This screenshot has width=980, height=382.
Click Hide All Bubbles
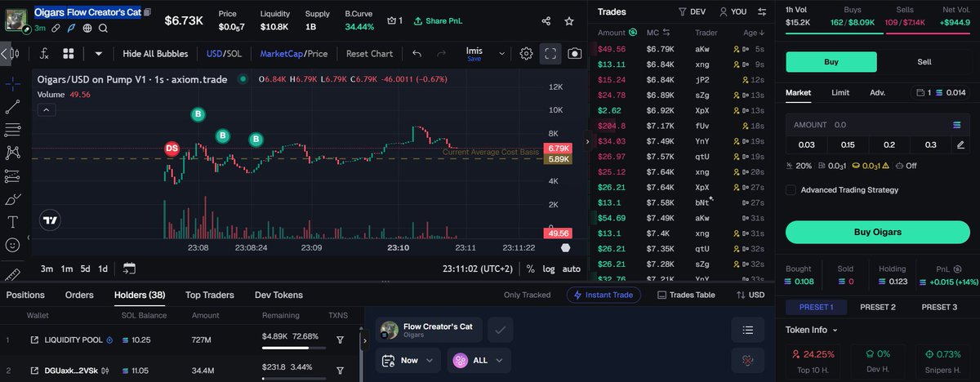tap(155, 54)
